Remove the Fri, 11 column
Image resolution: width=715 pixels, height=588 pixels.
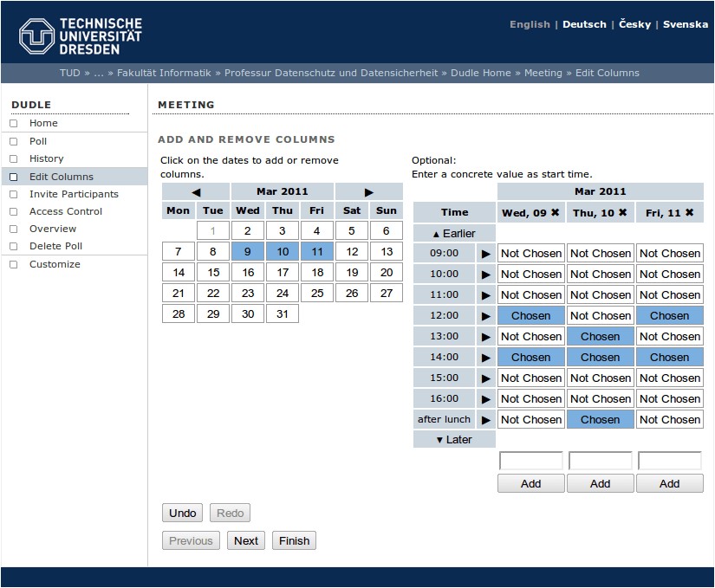click(x=689, y=212)
